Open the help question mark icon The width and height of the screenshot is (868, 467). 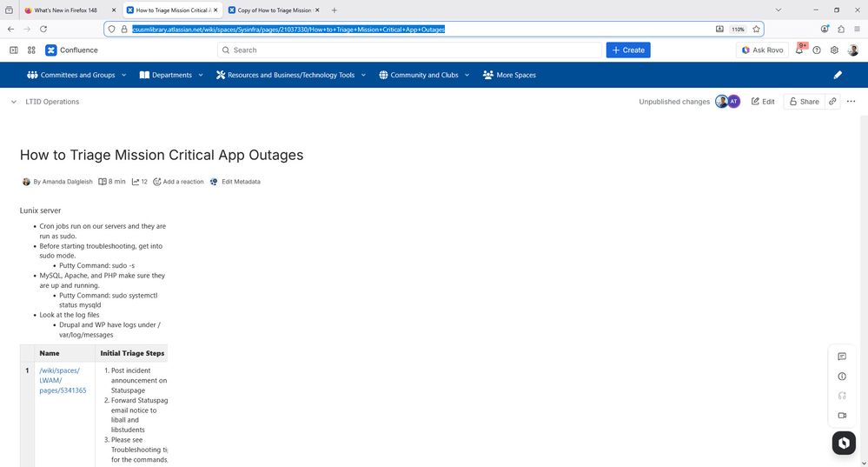tap(817, 50)
